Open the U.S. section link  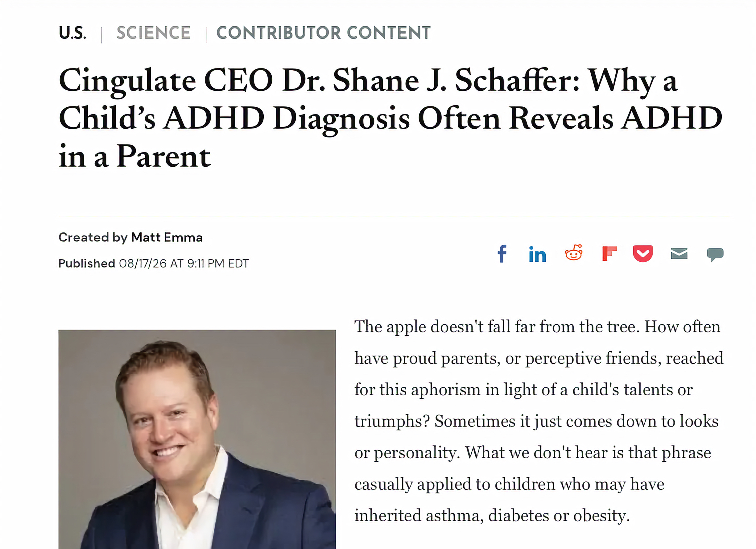[72, 33]
